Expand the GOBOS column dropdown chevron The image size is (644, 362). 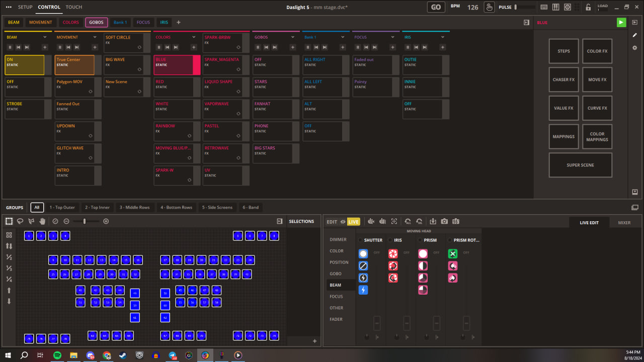click(293, 37)
